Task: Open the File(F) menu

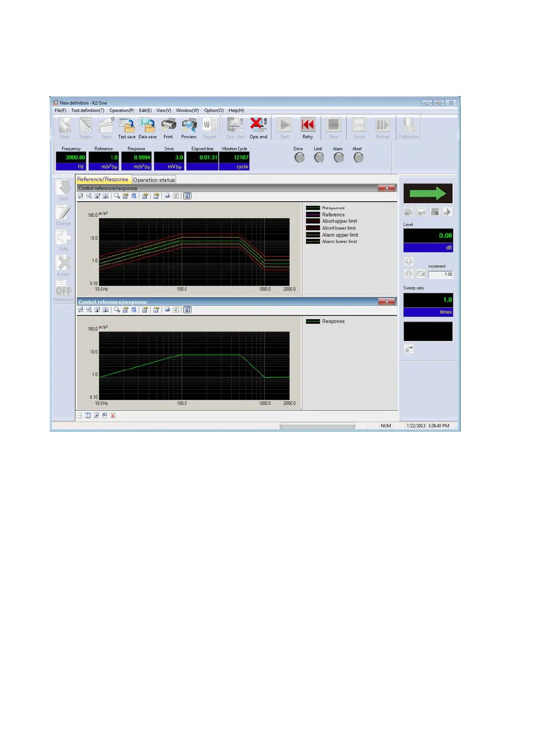Action: tap(60, 110)
